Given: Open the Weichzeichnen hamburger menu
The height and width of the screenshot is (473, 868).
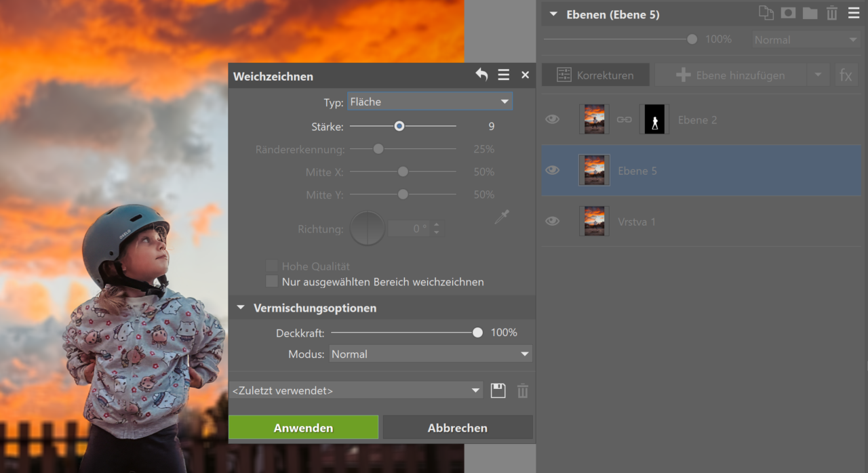Looking at the screenshot, I should click(503, 75).
